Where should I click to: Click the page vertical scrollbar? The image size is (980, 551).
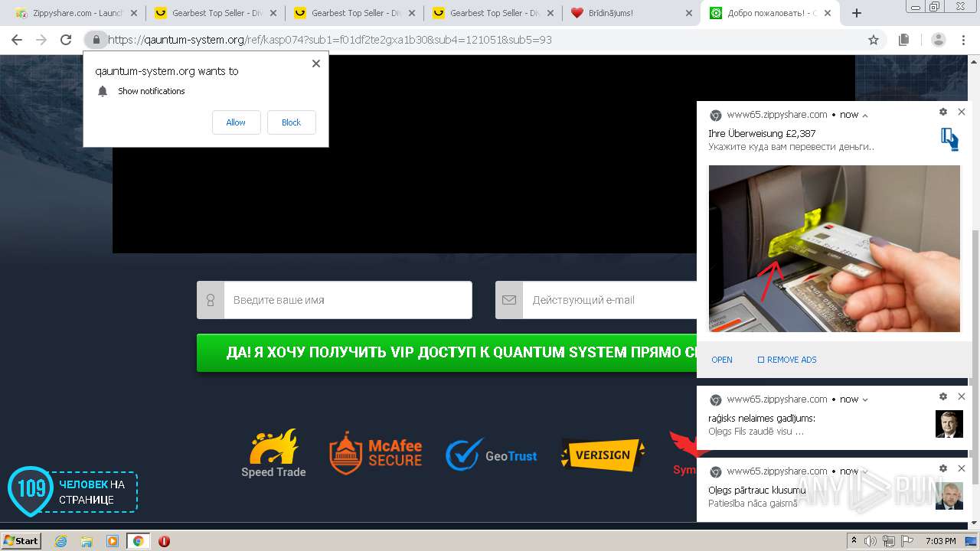[975, 356]
